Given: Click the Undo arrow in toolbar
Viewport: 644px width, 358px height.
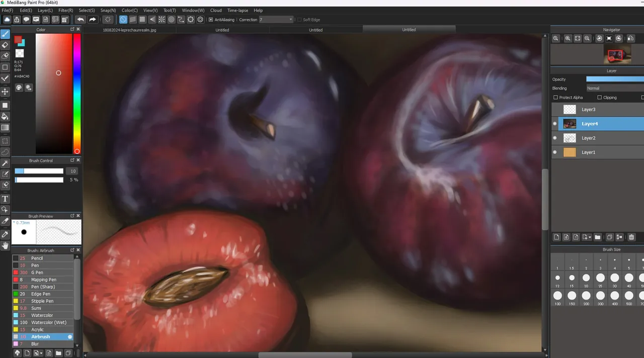Looking at the screenshot, I should point(80,20).
